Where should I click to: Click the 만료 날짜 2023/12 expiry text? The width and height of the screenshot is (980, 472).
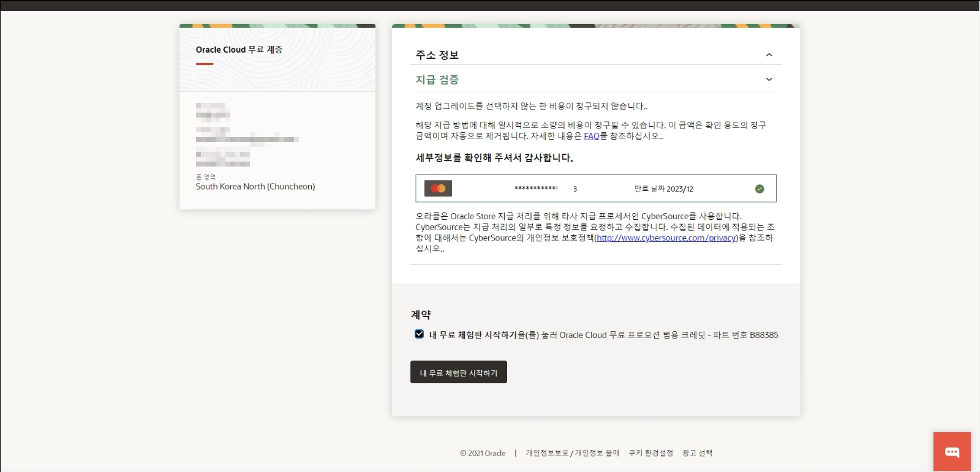(x=664, y=189)
